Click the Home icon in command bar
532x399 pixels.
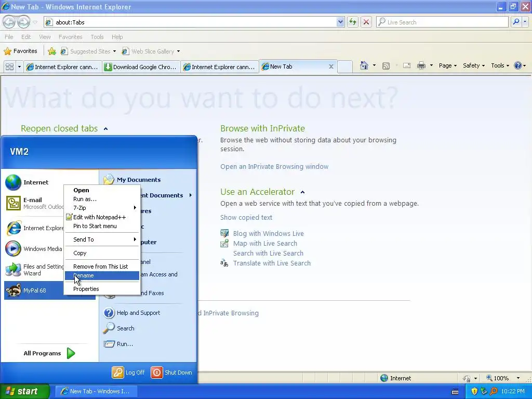(364, 65)
